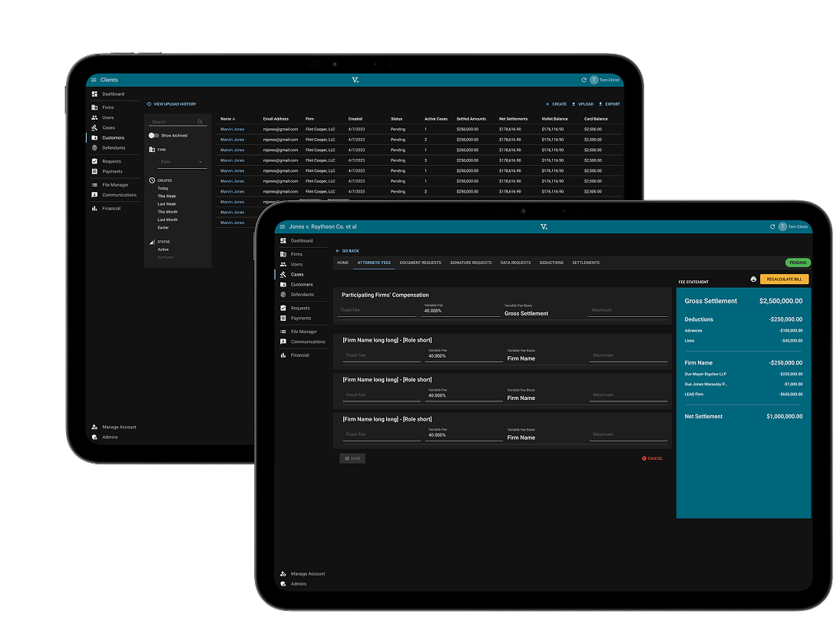The height and width of the screenshot is (644, 840).
Task: Open the Document Requests tab
Action: point(420,263)
